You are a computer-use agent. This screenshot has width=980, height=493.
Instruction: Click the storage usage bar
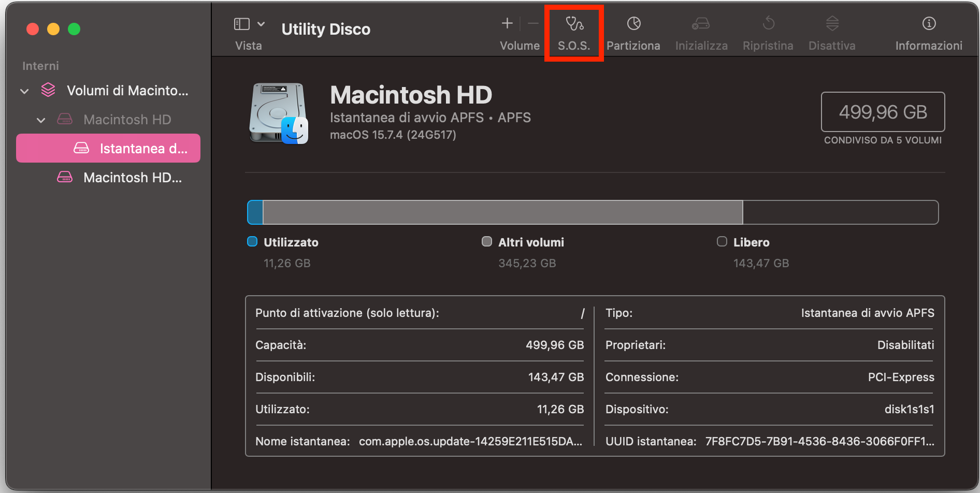pyautogui.click(x=594, y=212)
